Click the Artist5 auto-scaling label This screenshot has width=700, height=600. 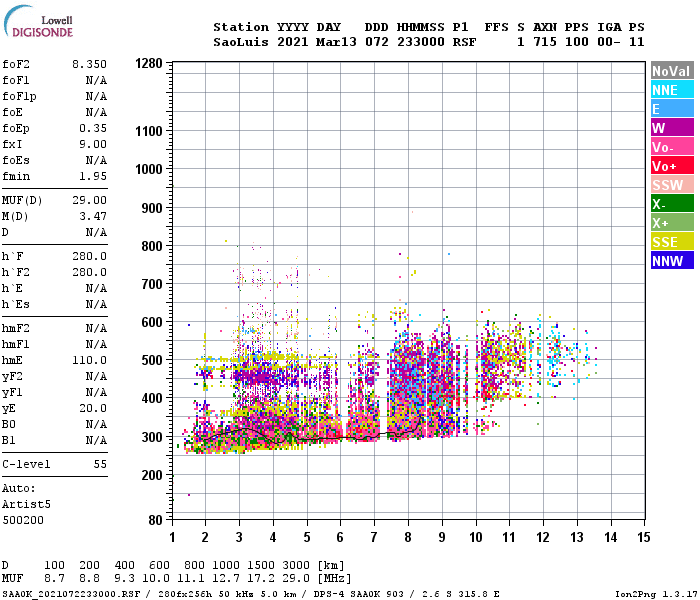[x=26, y=504]
